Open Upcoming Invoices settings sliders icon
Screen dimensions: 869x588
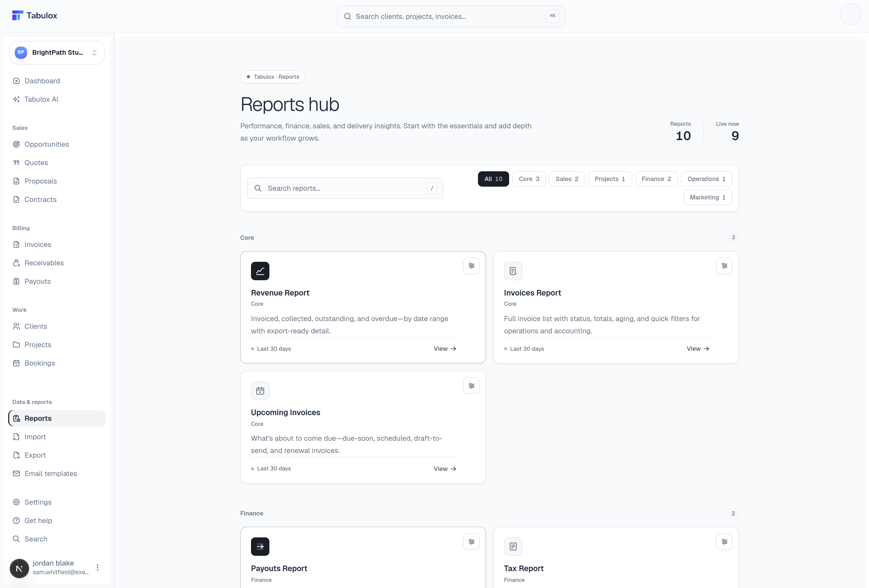(471, 386)
